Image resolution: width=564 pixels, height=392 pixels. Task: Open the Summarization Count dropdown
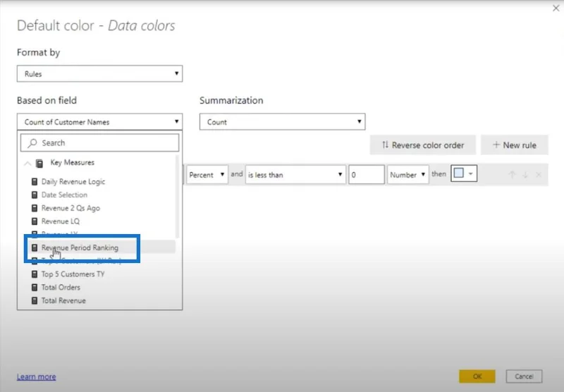(283, 122)
